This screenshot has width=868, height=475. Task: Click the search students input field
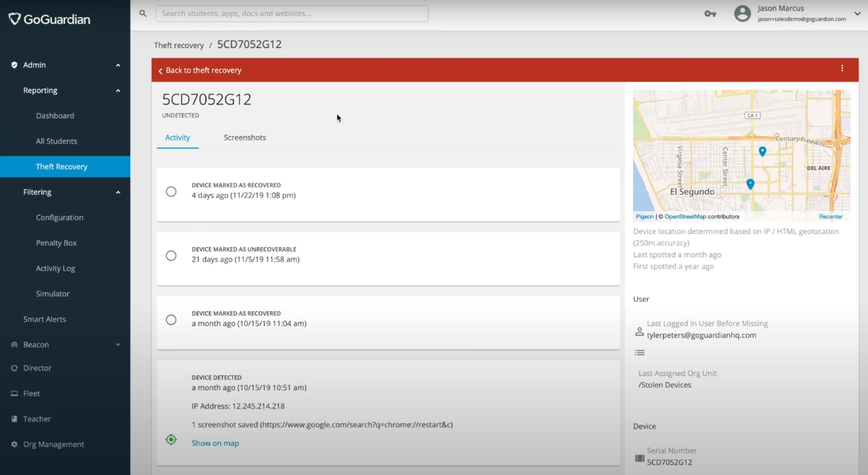(292, 13)
